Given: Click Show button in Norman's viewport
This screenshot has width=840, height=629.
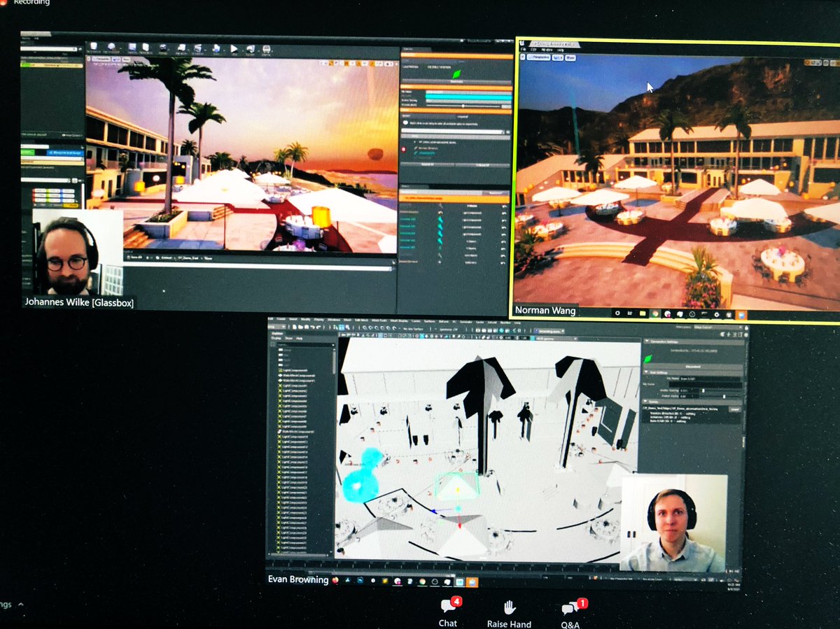Looking at the screenshot, I should pos(570,59).
